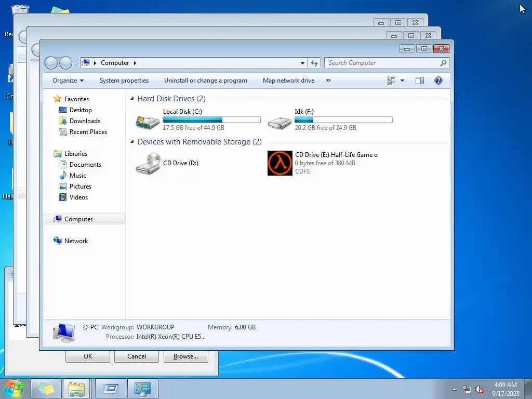Viewport: 532px width, 399px height.
Task: Click the Forward navigation arrow button
Action: click(x=65, y=63)
